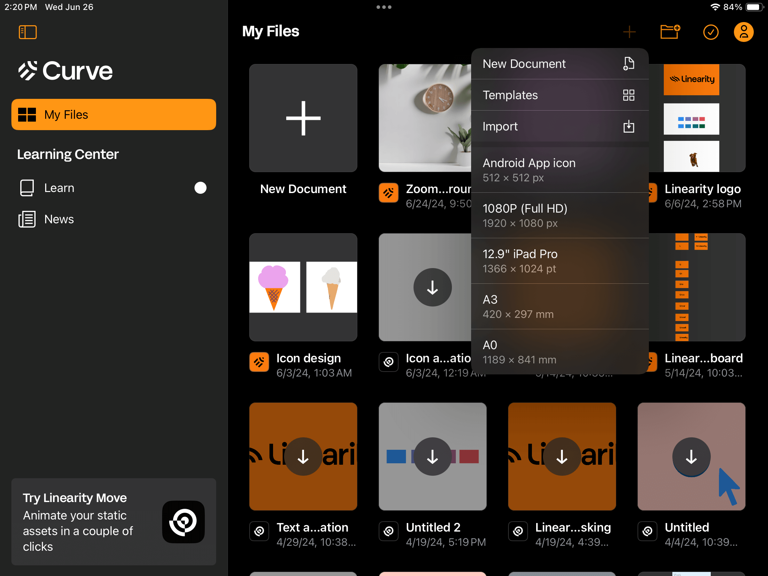Click the Untitled 4/4/24 file name
The height and width of the screenshot is (576, 768).
pyautogui.click(x=687, y=528)
